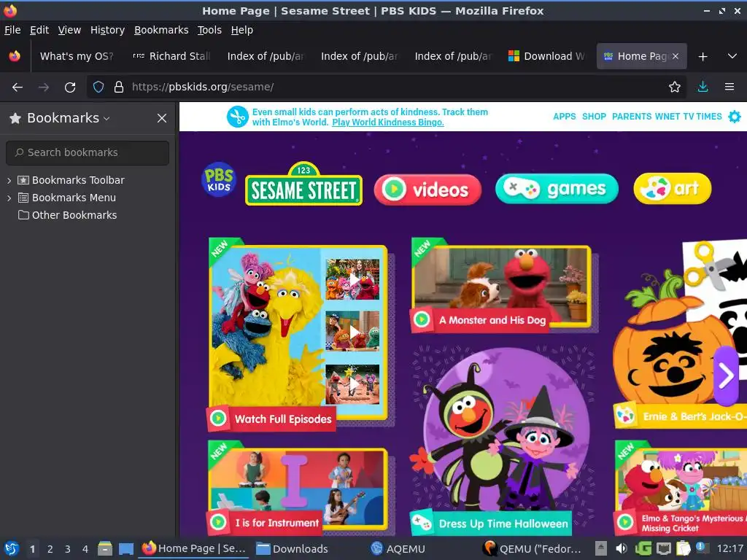This screenshot has width=747, height=560.
Task: Open the SHOP link
Action: tap(594, 117)
